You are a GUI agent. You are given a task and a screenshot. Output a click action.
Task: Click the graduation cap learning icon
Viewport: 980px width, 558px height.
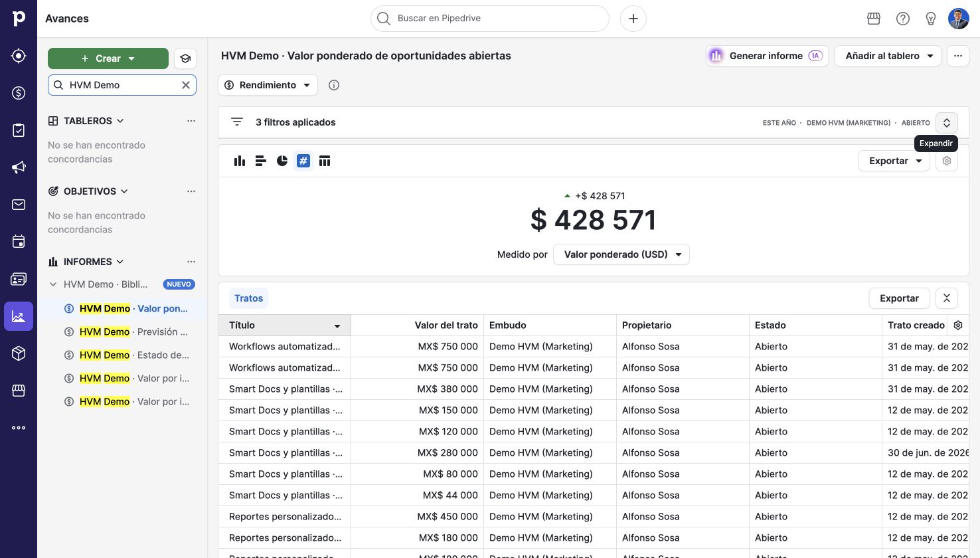[x=185, y=58]
